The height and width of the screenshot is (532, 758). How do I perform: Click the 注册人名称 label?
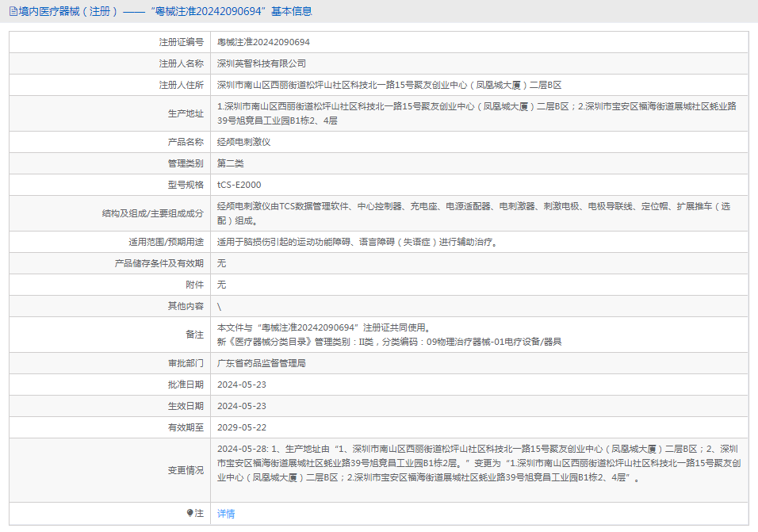coord(182,63)
